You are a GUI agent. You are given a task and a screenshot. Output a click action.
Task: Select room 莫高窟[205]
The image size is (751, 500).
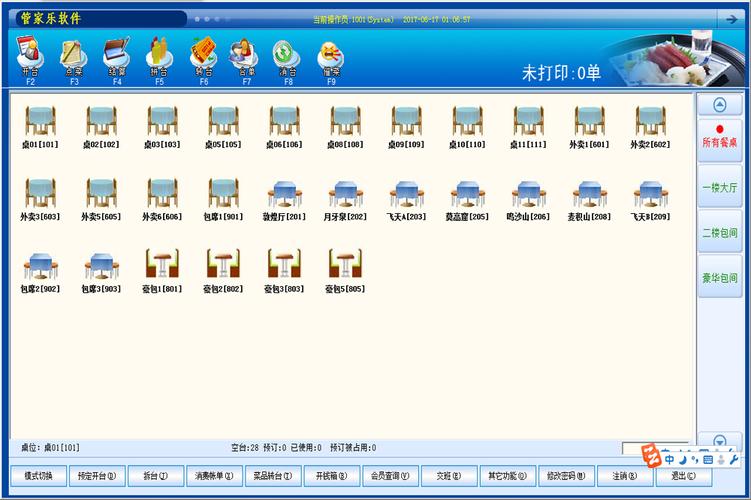[467, 201]
